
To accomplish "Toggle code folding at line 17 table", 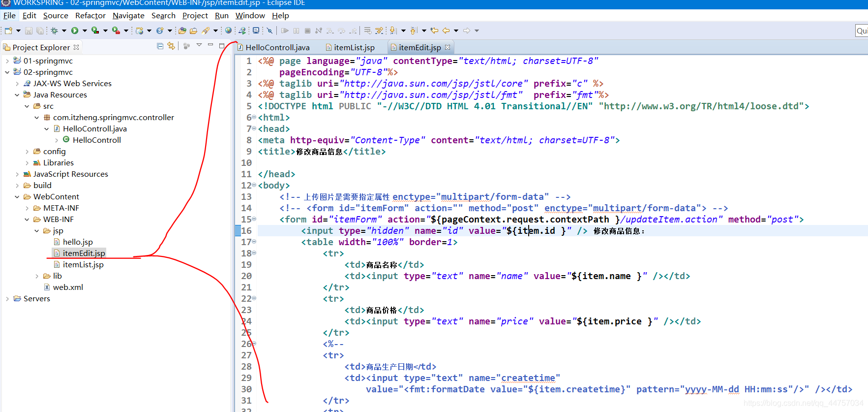I will coord(254,242).
